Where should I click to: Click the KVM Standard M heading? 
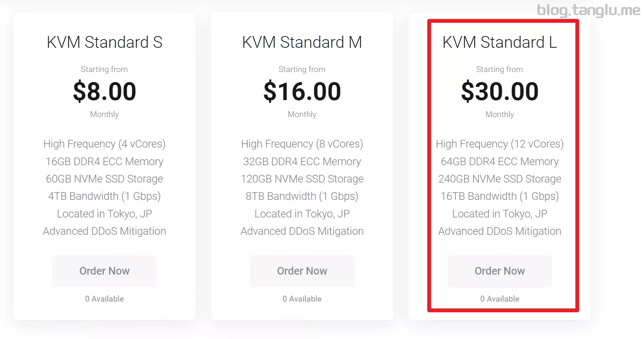pos(302,42)
